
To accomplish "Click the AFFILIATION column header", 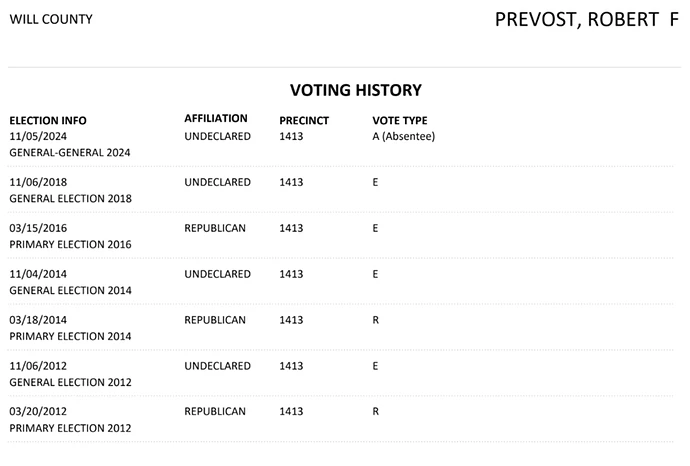I will (x=216, y=118).
